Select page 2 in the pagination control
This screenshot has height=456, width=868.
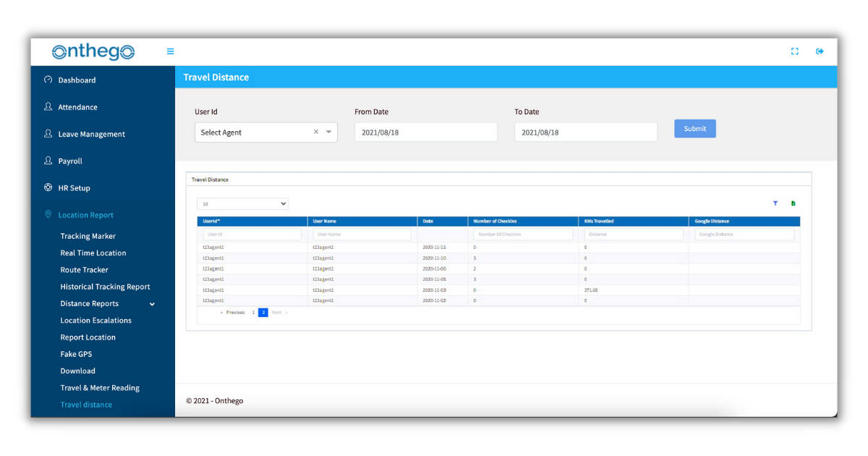point(263,312)
